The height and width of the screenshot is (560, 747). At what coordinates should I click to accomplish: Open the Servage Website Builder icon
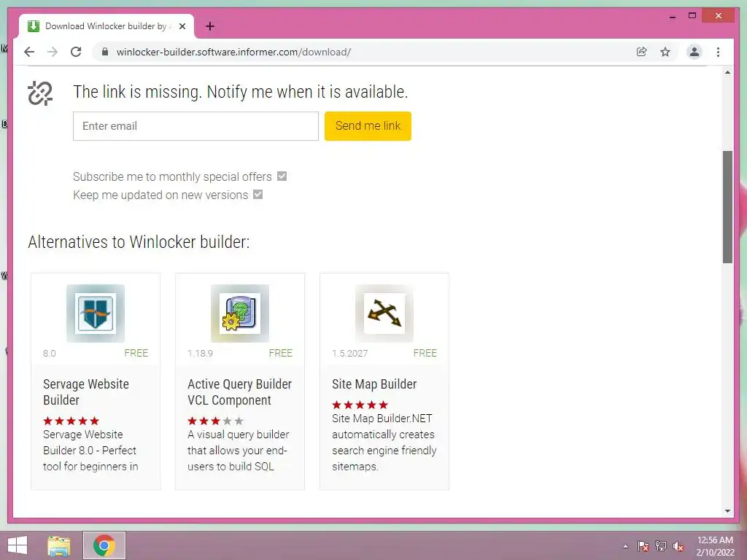pos(96,314)
